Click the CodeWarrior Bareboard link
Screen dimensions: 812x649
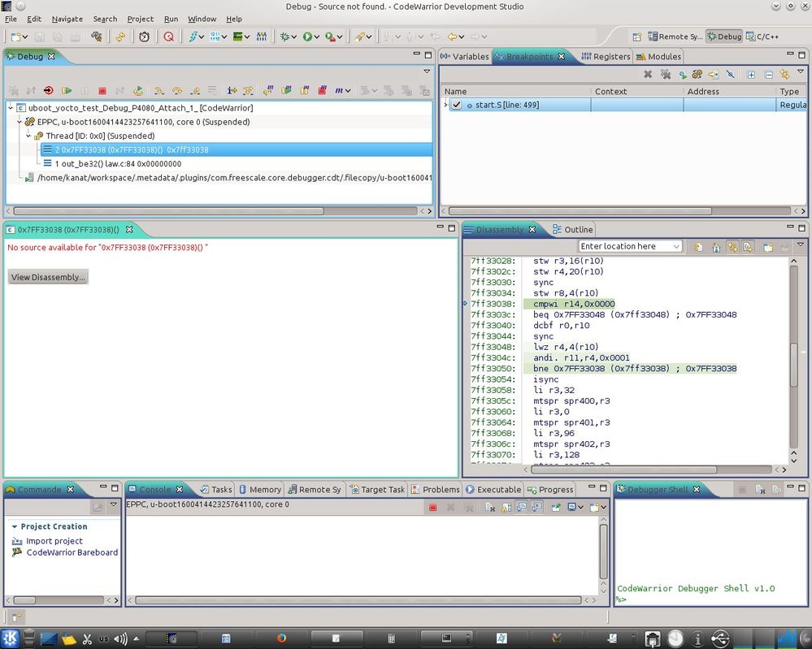point(72,552)
